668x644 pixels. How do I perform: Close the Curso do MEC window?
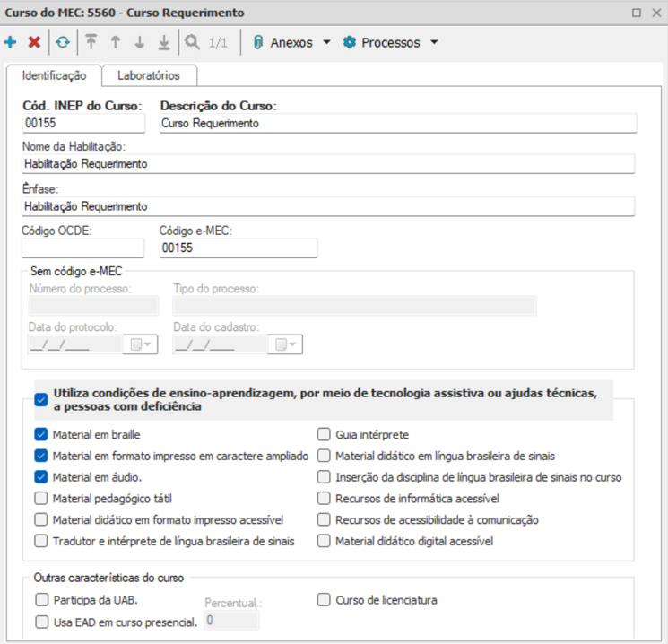coord(656,13)
